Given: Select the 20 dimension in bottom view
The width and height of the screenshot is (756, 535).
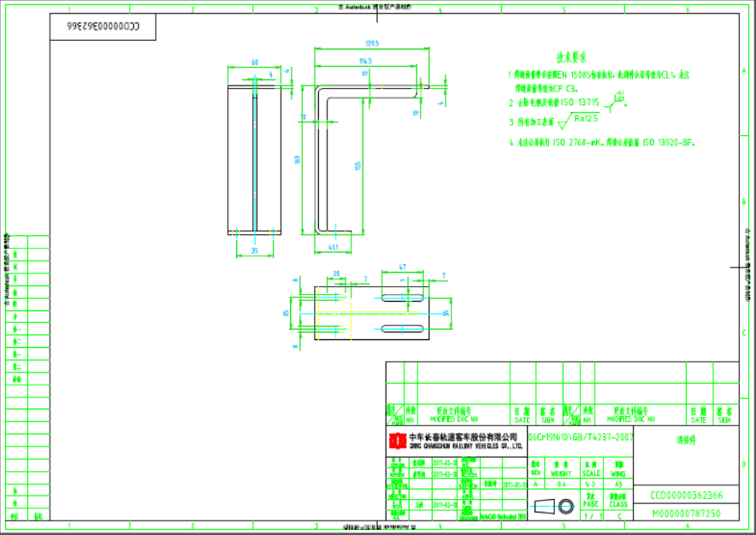Looking at the screenshot, I should tap(336, 273).
